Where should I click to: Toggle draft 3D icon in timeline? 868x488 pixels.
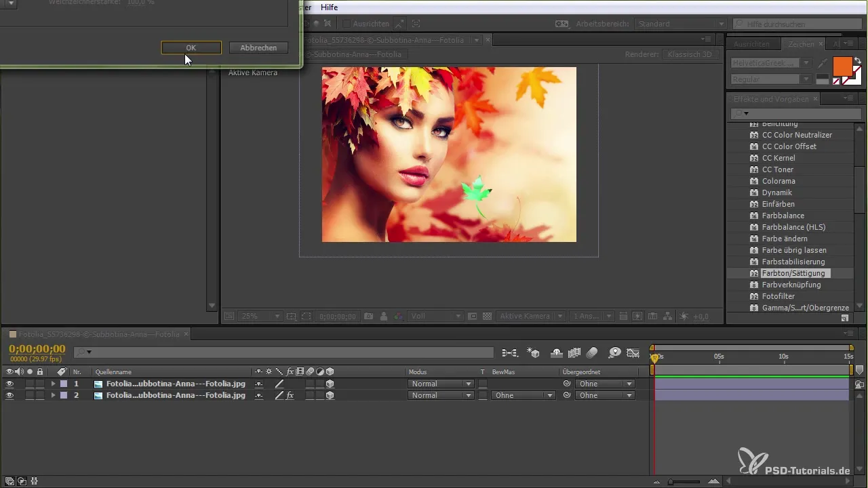534,352
